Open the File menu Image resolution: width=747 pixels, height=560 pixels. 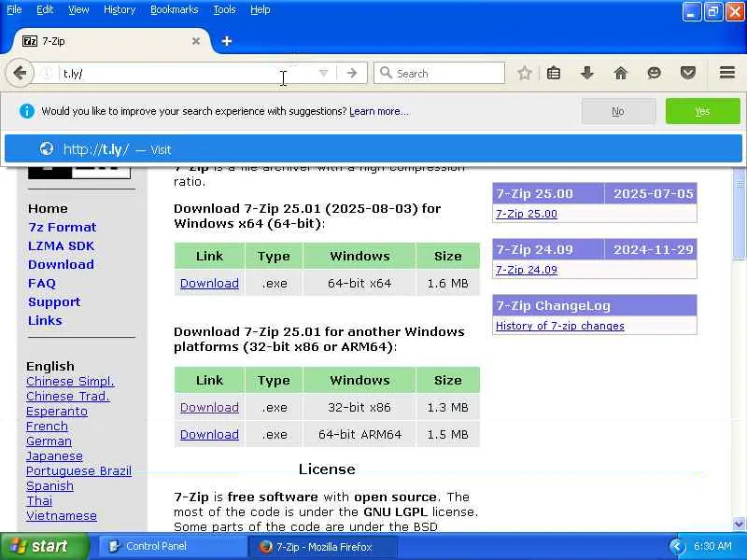click(x=14, y=9)
